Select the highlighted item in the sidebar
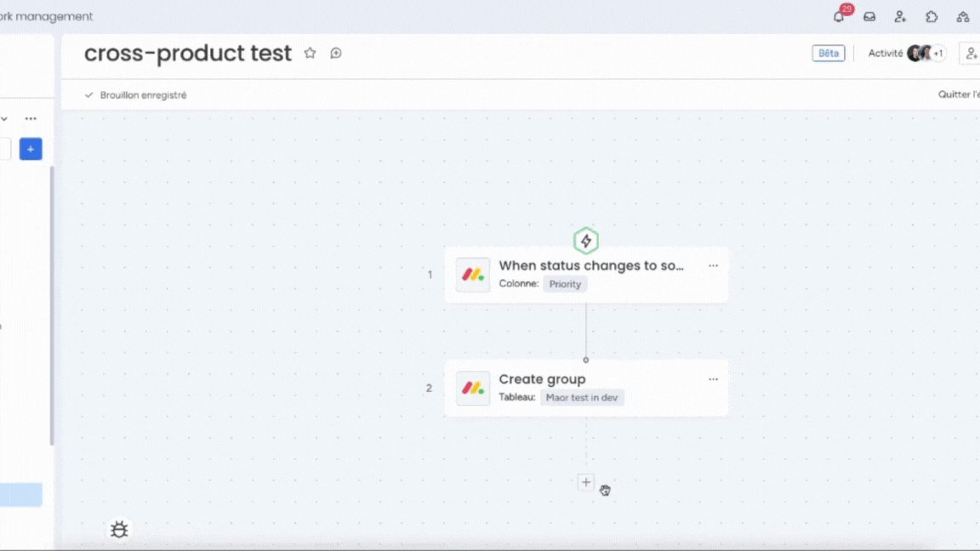980x551 pixels. 20,494
